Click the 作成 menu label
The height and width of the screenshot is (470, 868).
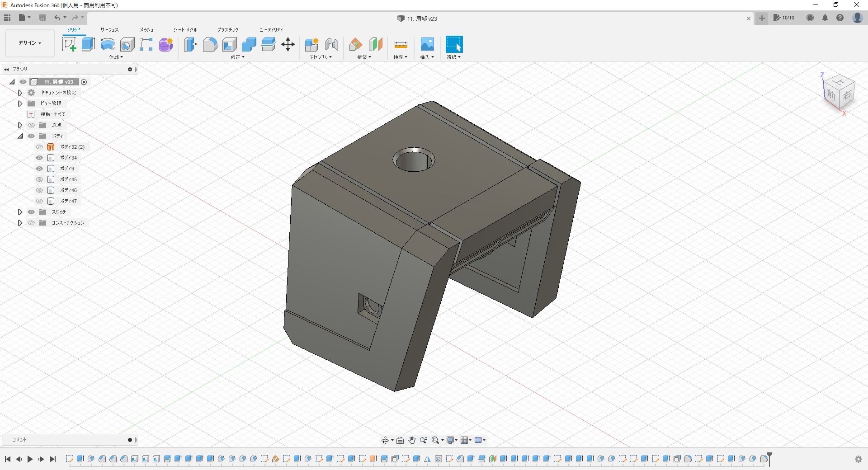point(116,57)
